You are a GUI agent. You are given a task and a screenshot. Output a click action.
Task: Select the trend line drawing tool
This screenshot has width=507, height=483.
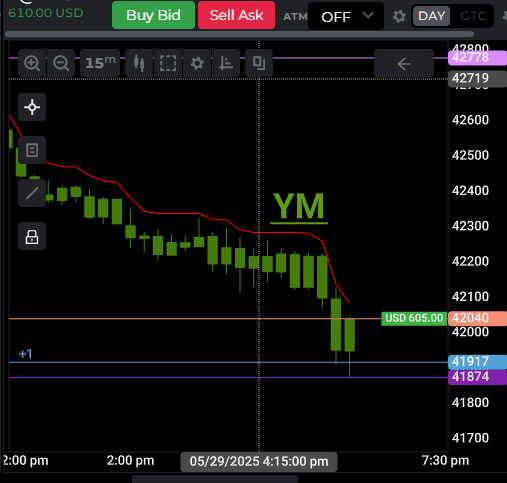tap(32, 193)
